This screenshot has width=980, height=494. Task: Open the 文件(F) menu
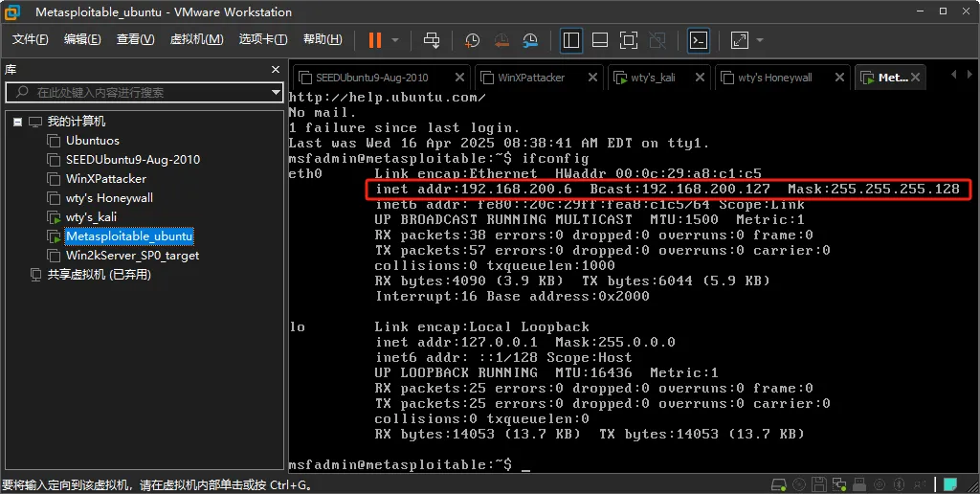pos(30,39)
